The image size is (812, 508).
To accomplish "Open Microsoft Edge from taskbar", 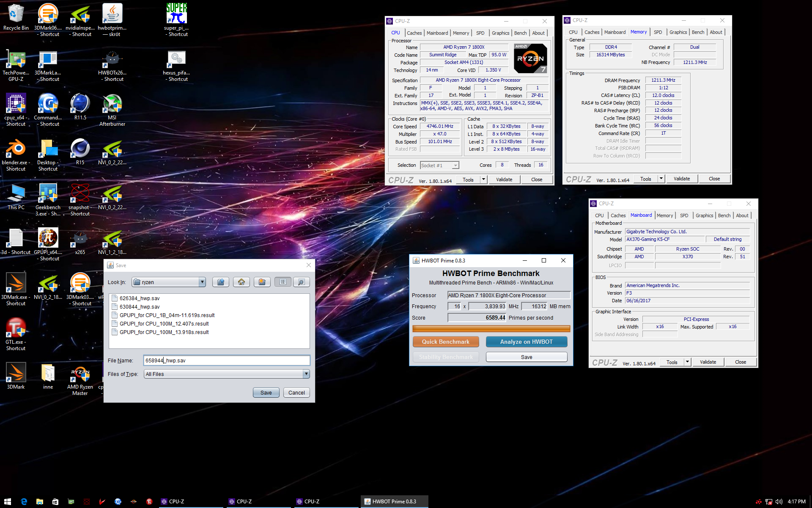I will 24,501.
